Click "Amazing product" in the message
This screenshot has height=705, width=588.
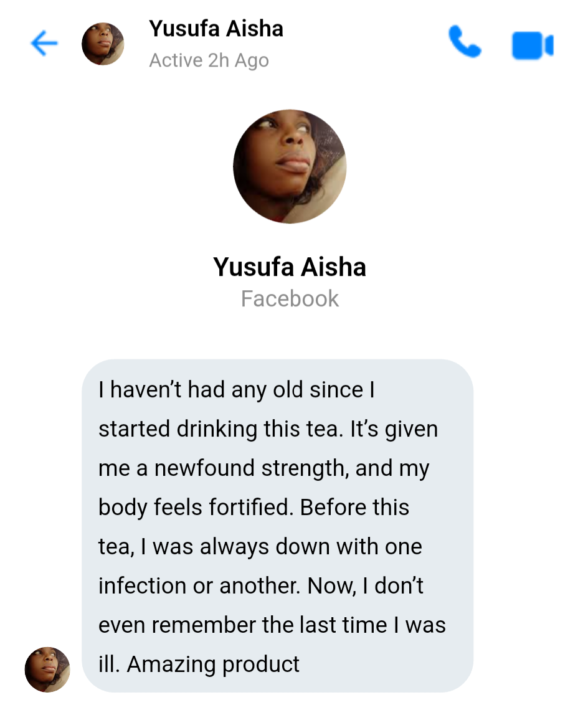pos(213,664)
